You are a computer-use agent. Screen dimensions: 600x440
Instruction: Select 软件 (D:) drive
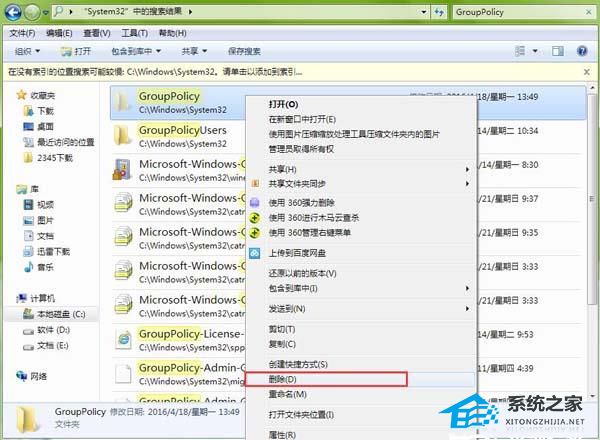pos(46,330)
